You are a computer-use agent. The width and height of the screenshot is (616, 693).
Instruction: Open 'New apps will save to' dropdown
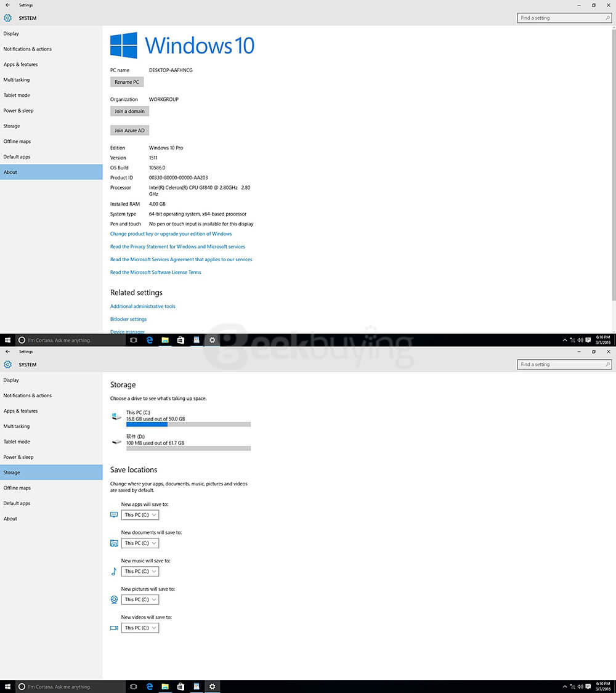(x=140, y=515)
